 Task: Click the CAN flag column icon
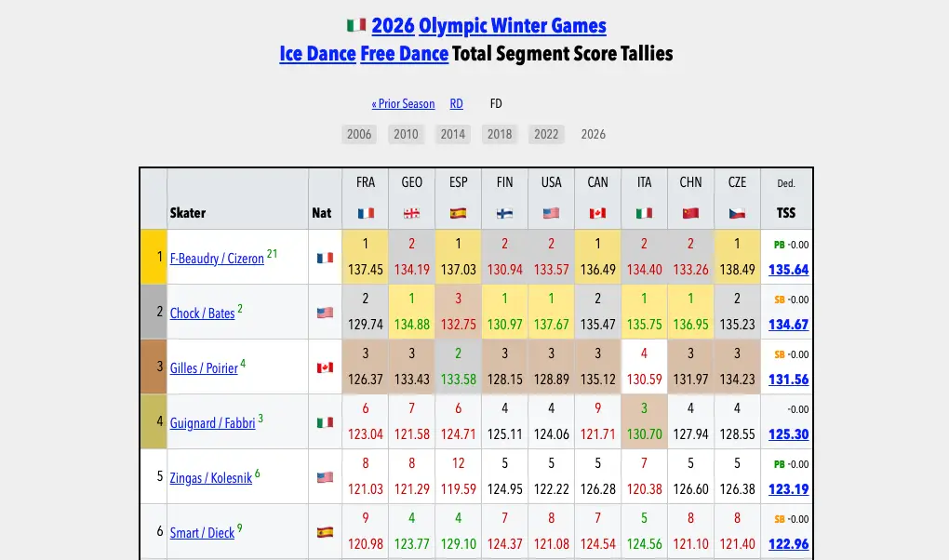tap(597, 212)
